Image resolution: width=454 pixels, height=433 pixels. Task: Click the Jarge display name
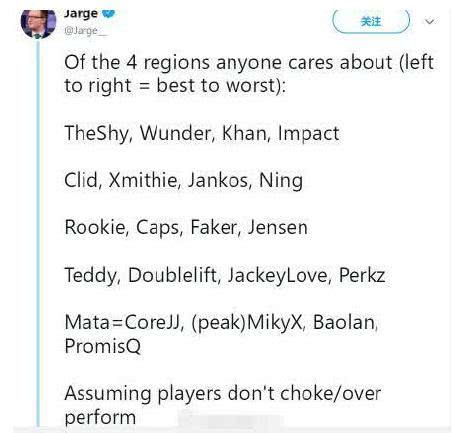pyautogui.click(x=81, y=14)
